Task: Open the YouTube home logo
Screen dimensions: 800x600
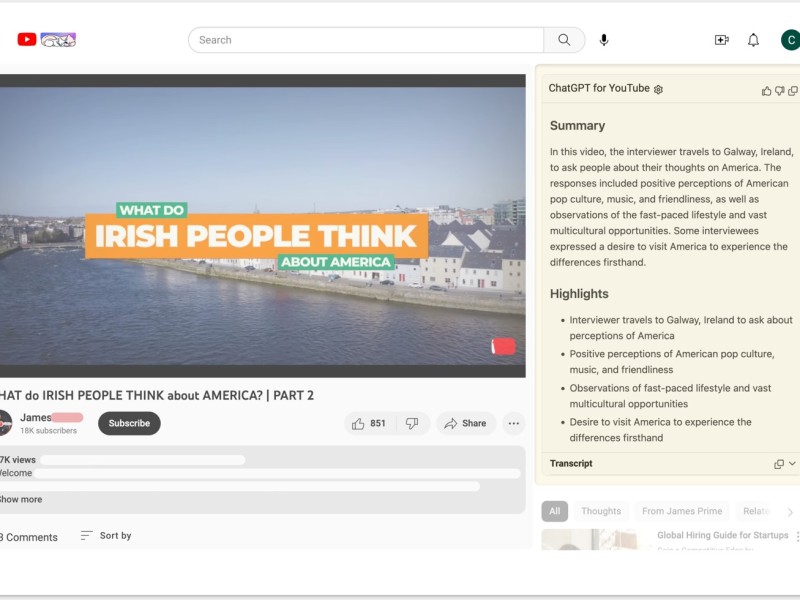Action: tap(27, 39)
